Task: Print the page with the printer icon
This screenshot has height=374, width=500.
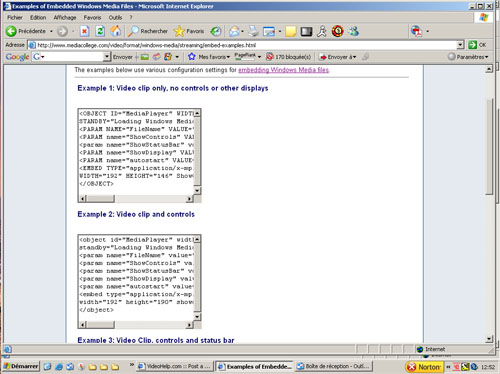Action: click(253, 31)
